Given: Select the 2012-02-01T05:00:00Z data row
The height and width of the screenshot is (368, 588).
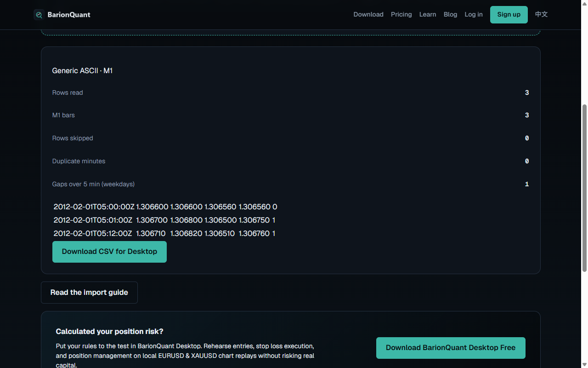Looking at the screenshot, I should click(x=165, y=207).
